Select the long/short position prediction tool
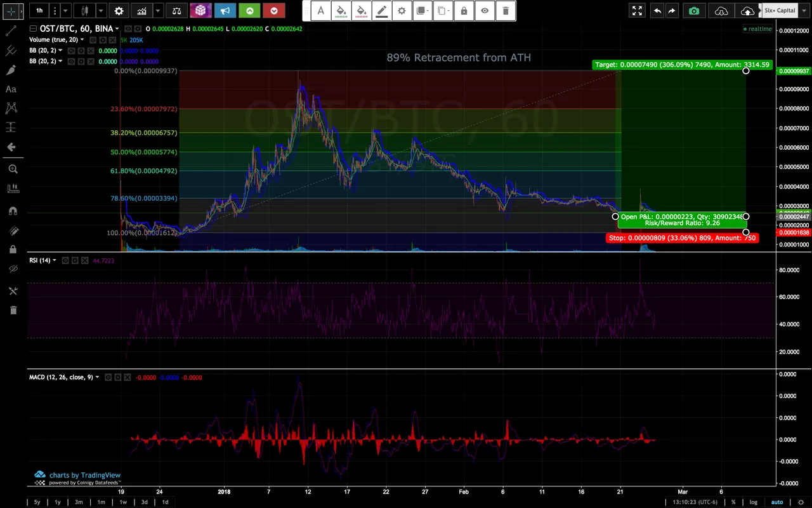The image size is (812, 508). tap(11, 128)
